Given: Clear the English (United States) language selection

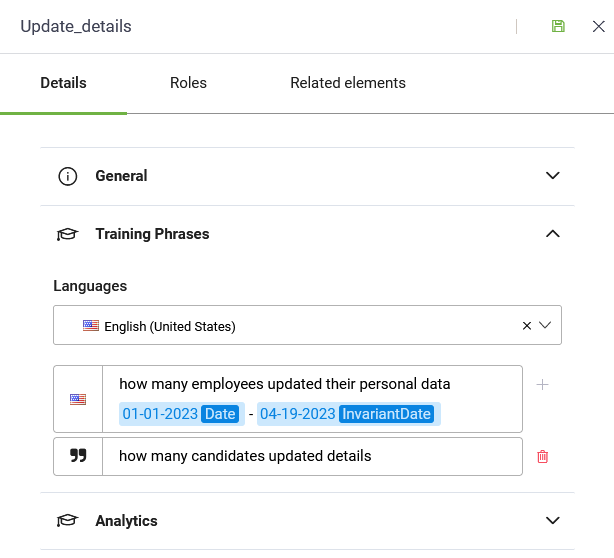Looking at the screenshot, I should click(x=527, y=325).
